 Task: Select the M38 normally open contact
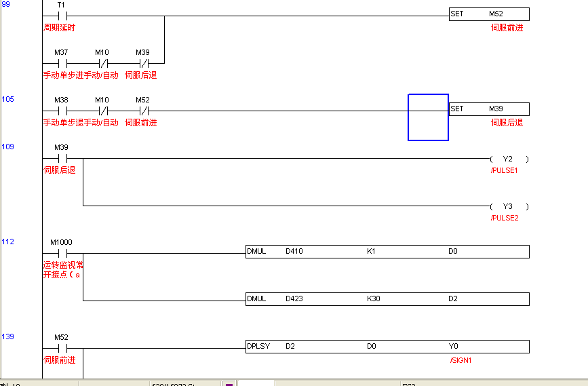62,111
